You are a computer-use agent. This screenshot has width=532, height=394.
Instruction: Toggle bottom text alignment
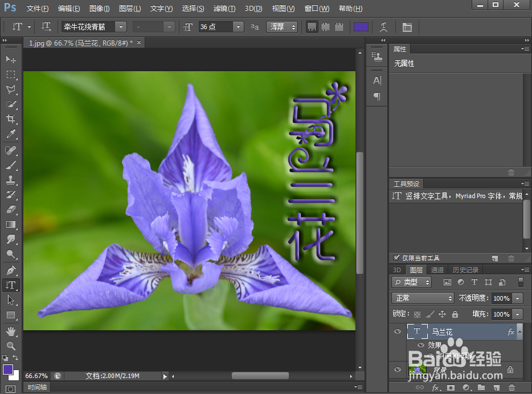tap(339, 27)
